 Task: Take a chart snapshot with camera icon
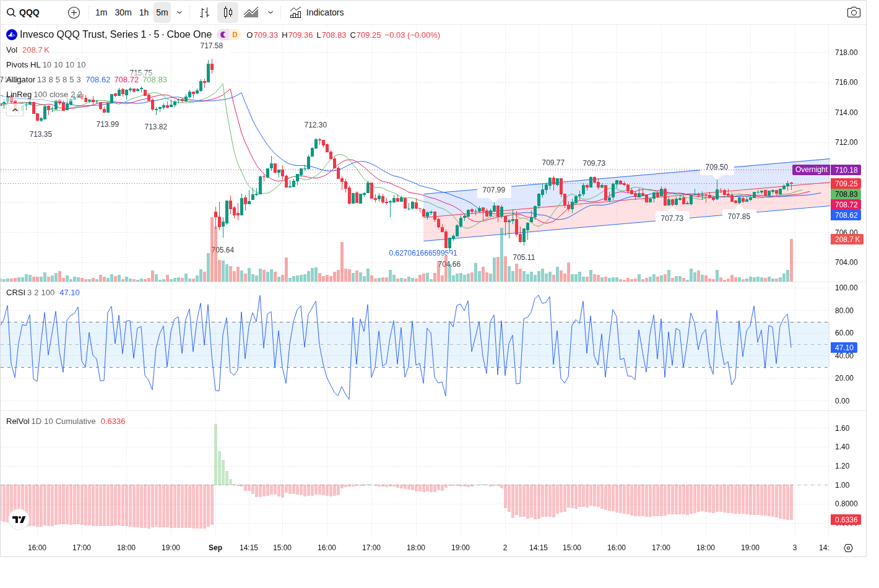(x=854, y=12)
